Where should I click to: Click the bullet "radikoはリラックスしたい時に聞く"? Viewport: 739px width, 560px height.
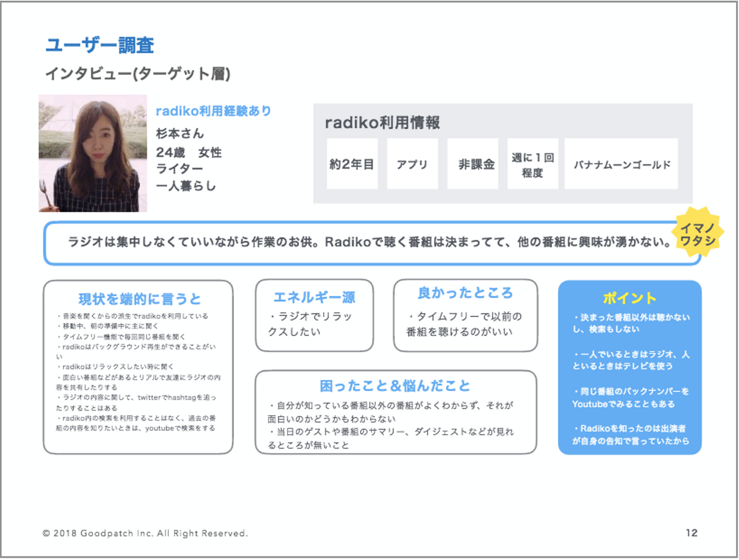point(115,367)
